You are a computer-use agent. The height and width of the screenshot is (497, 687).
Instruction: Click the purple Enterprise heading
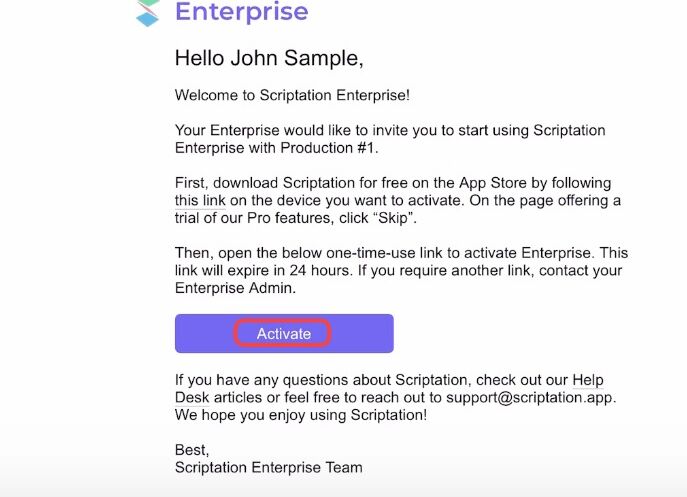pyautogui.click(x=241, y=12)
